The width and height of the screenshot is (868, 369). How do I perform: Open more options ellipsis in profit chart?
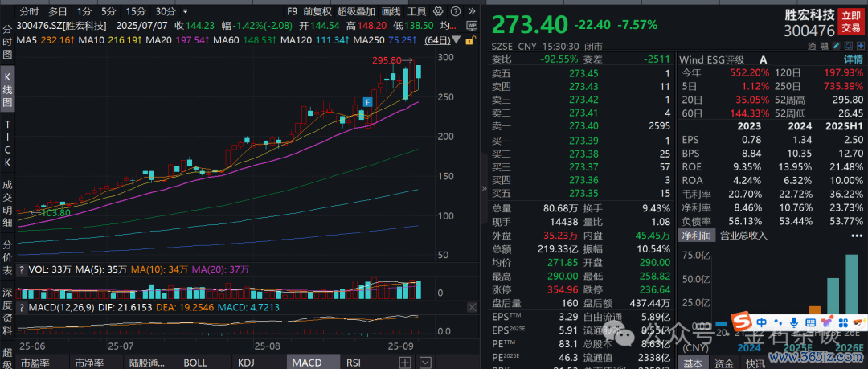(857, 236)
